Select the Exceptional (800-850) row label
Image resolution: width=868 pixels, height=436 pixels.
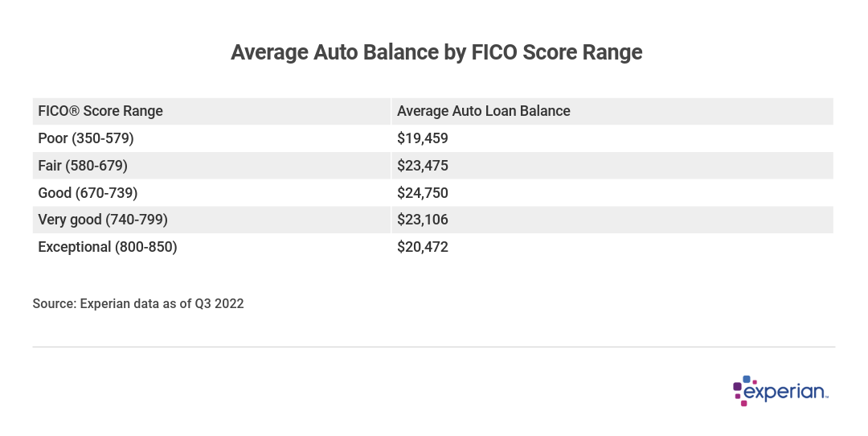pyautogui.click(x=108, y=247)
